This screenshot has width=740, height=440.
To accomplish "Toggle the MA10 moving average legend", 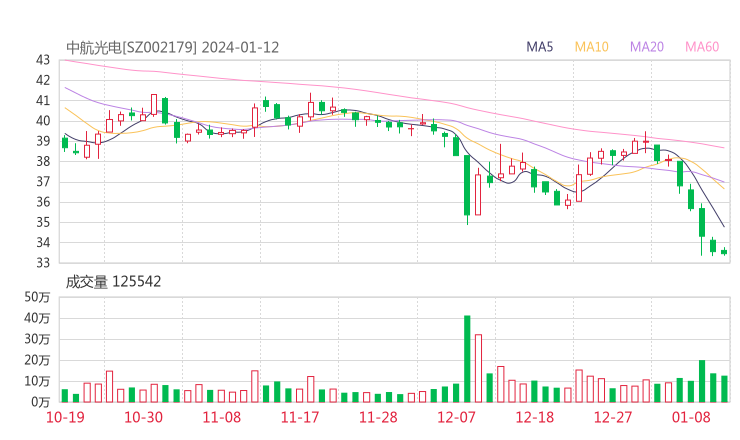I will coord(592,47).
